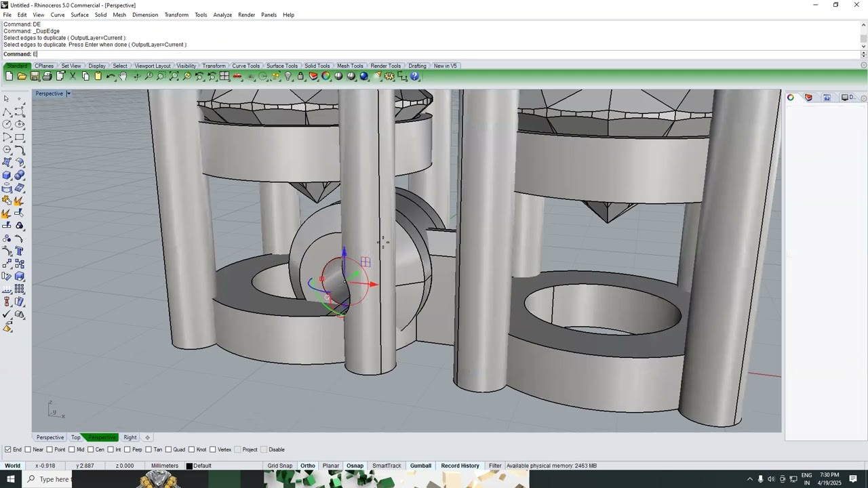Open the Layers panel tab icon
The width and height of the screenshot is (868, 488).
(x=808, y=98)
